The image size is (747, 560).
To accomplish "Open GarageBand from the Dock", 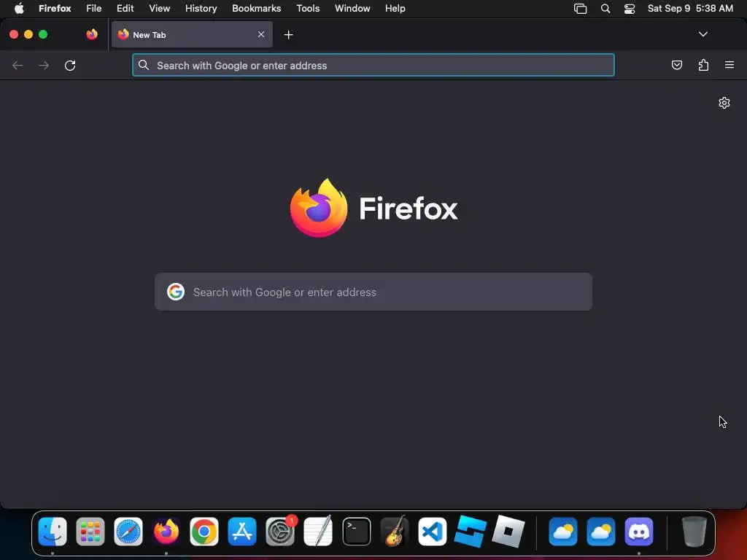I will click(395, 532).
